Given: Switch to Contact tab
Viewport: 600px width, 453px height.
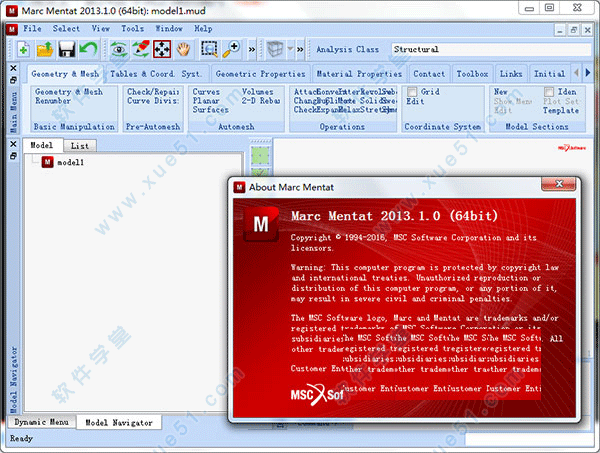Looking at the screenshot, I should click(x=429, y=74).
